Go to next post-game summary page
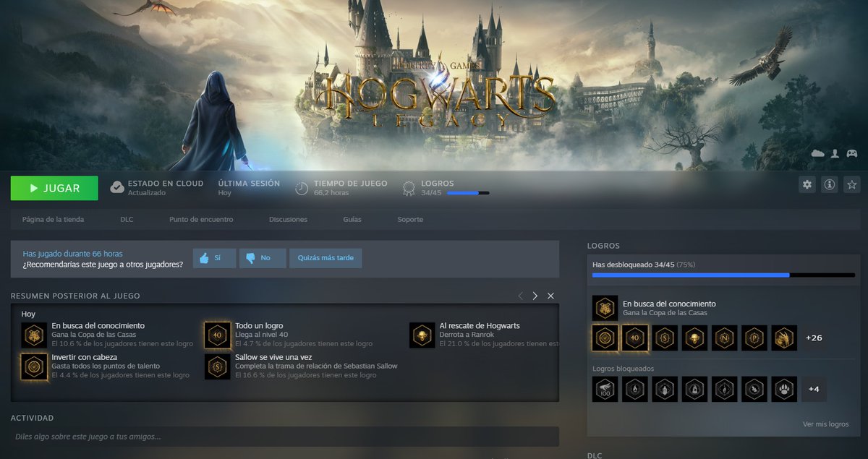 click(x=535, y=296)
